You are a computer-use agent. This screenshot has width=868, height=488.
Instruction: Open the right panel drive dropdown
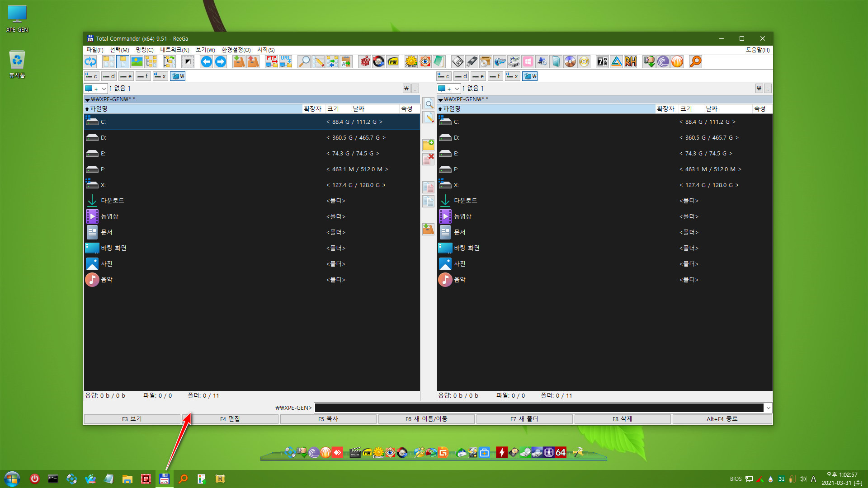click(449, 89)
